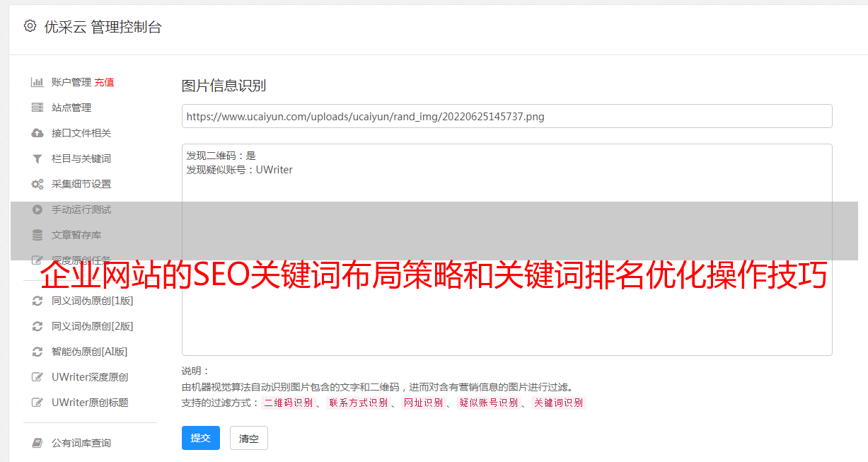The width and height of the screenshot is (868, 462).
Task: Click the book icon beside 公有词库查询
Action: click(x=37, y=443)
